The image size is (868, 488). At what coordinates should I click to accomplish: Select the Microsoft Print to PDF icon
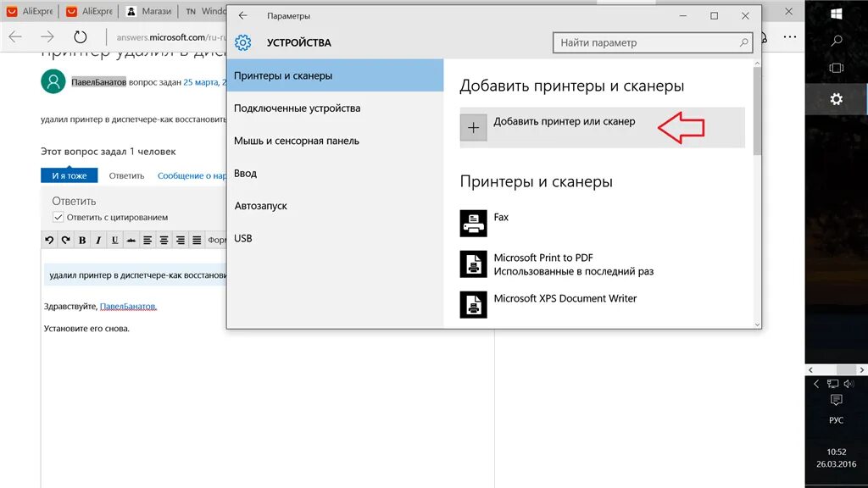click(473, 264)
